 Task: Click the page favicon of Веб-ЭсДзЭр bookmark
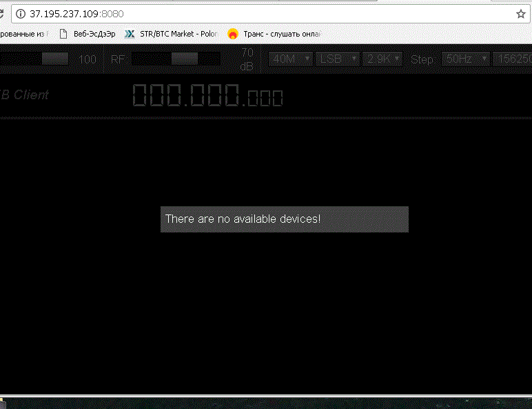point(64,33)
